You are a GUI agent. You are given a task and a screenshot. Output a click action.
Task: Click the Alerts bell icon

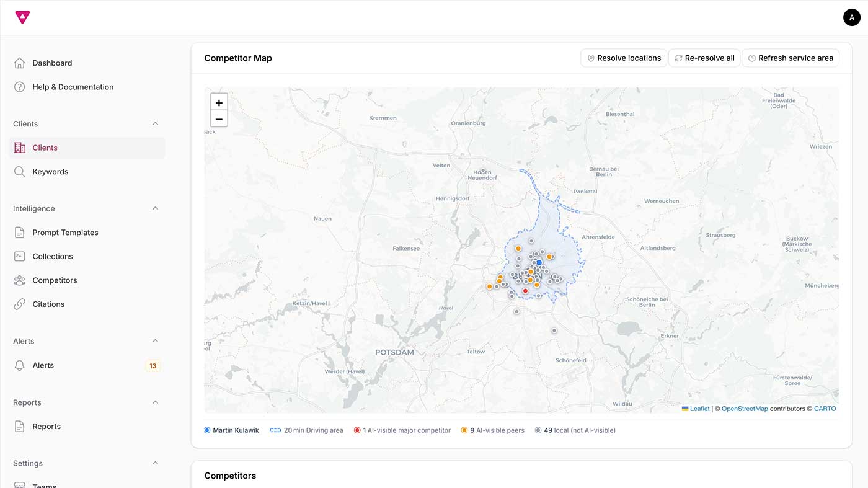(x=19, y=365)
